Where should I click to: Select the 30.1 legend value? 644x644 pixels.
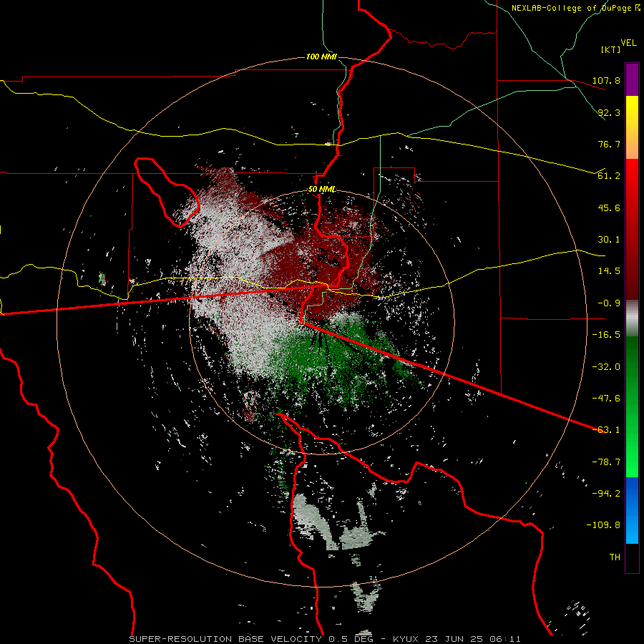(x=609, y=240)
